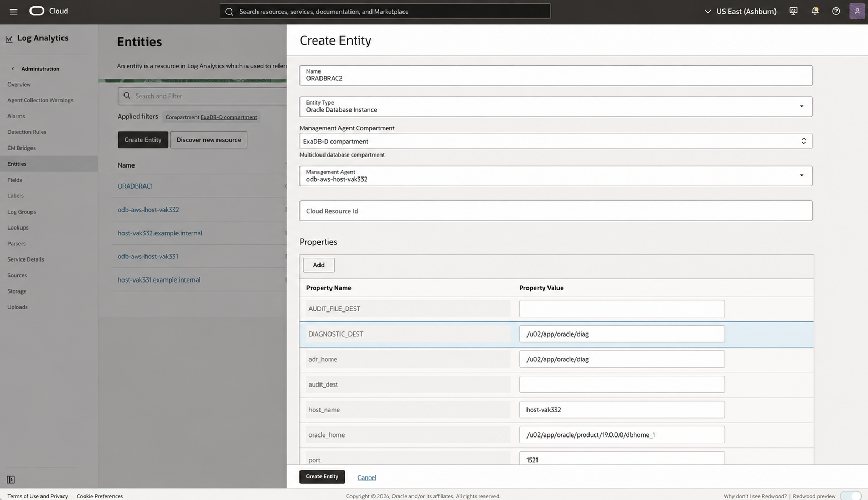
Task: Click the DIAGNOSTIC_DEST value field
Action: [622, 334]
